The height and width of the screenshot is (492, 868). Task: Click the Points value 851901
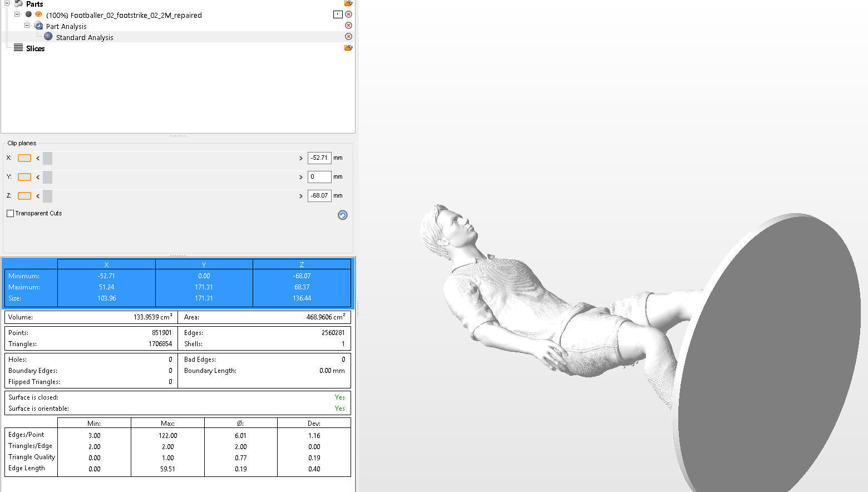(x=162, y=333)
